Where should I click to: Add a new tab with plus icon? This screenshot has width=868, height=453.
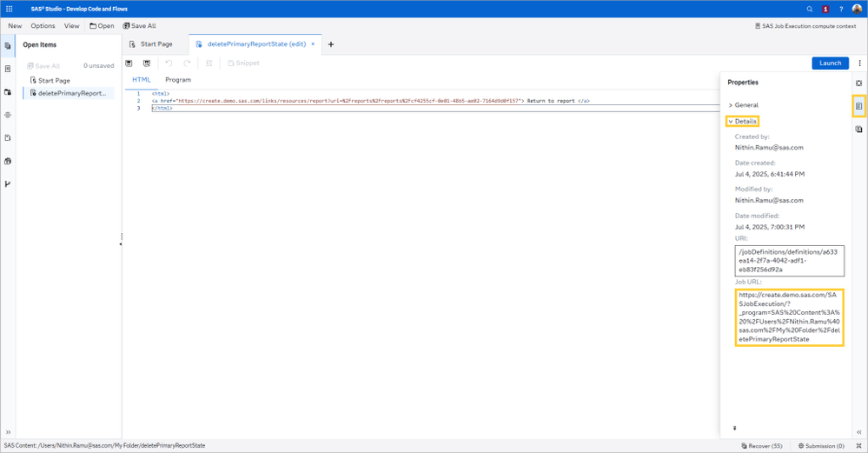pyautogui.click(x=331, y=44)
